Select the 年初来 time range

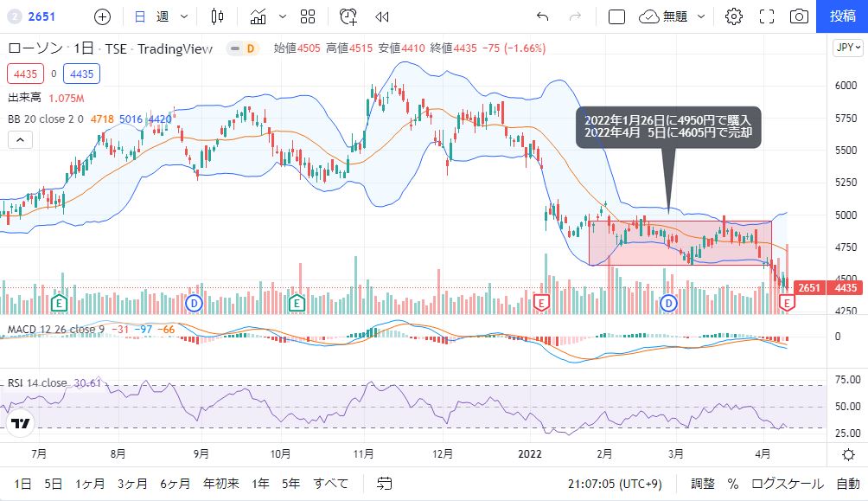220,484
